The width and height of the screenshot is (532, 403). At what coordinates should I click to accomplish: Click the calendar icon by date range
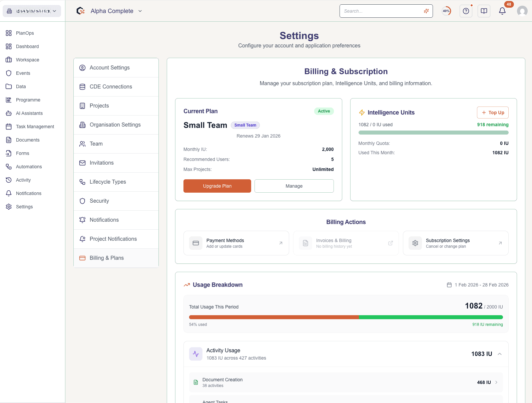tap(449, 285)
